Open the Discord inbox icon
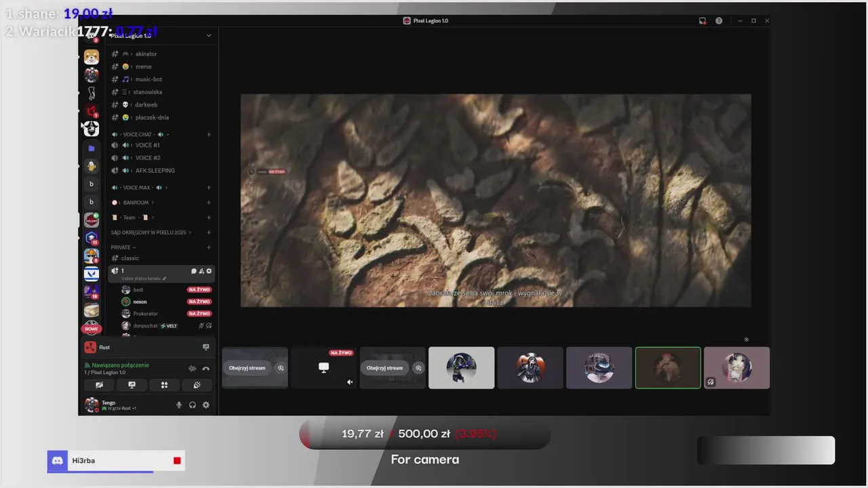Image resolution: width=868 pixels, height=488 pixels. [703, 21]
